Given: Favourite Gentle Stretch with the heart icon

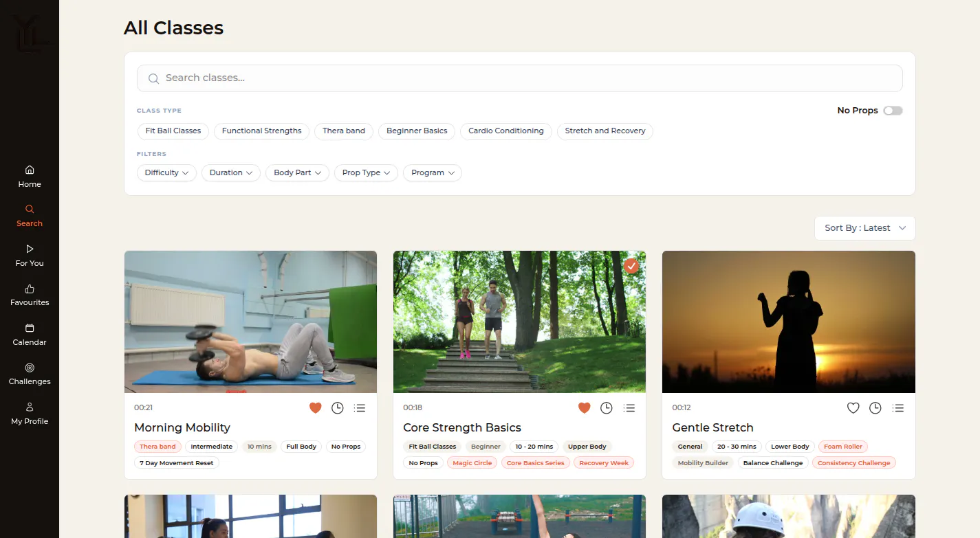Looking at the screenshot, I should (853, 408).
